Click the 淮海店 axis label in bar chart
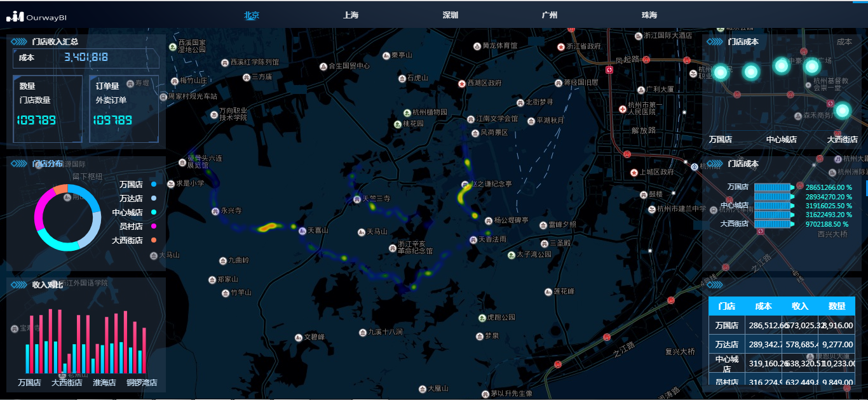This screenshot has height=400, width=868. coord(104,383)
